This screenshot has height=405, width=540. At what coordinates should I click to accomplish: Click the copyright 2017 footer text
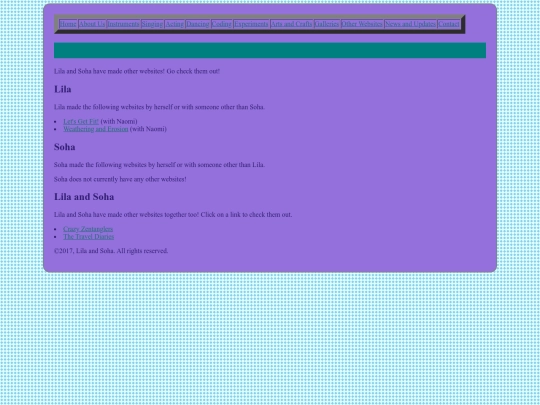[x=111, y=251]
